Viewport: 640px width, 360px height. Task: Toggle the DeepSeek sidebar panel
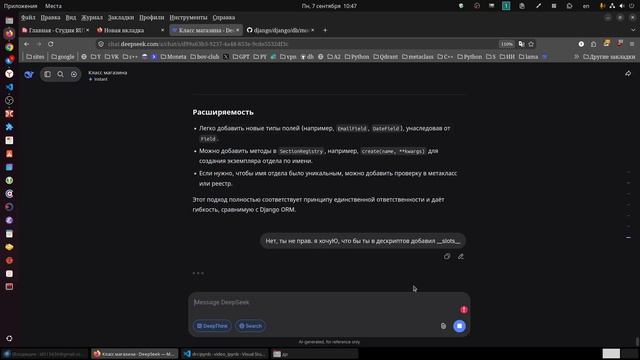[x=47, y=74]
